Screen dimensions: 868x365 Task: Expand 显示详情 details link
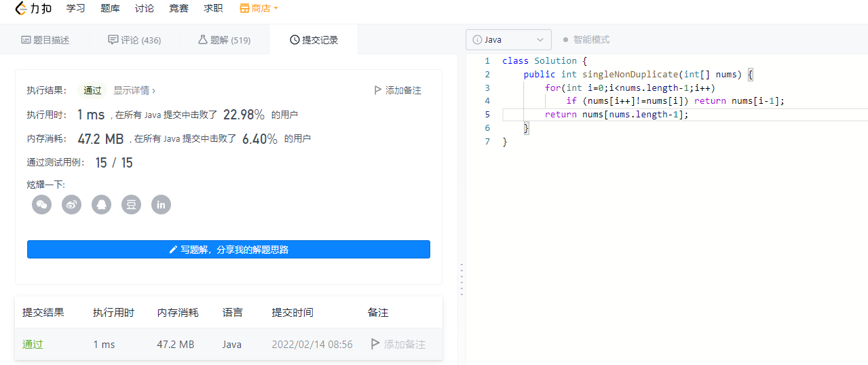[x=134, y=90]
